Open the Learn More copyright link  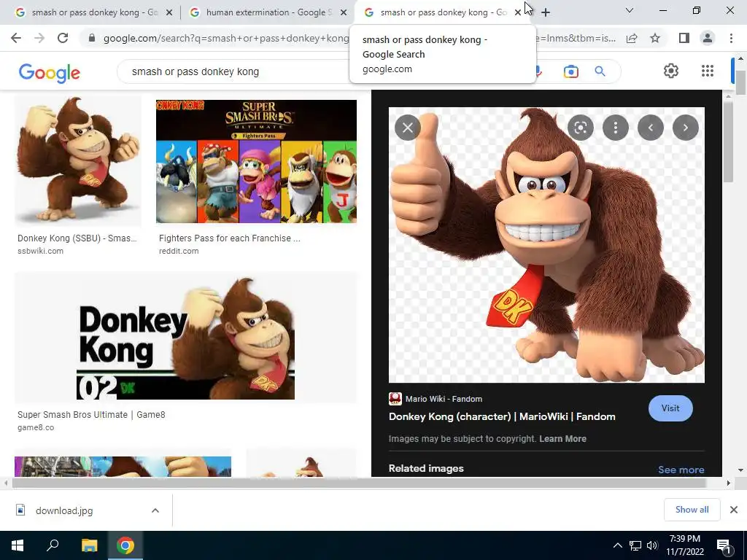[x=562, y=438]
